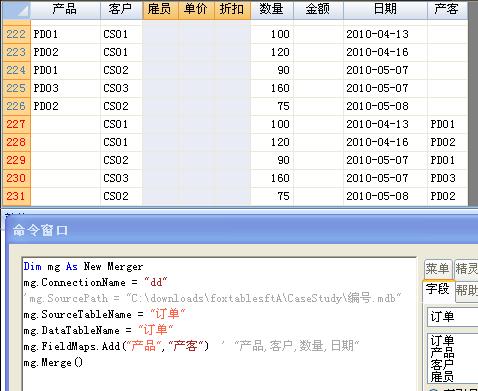Select row header 230
This screenshot has width=478, height=391.
click(x=16, y=178)
